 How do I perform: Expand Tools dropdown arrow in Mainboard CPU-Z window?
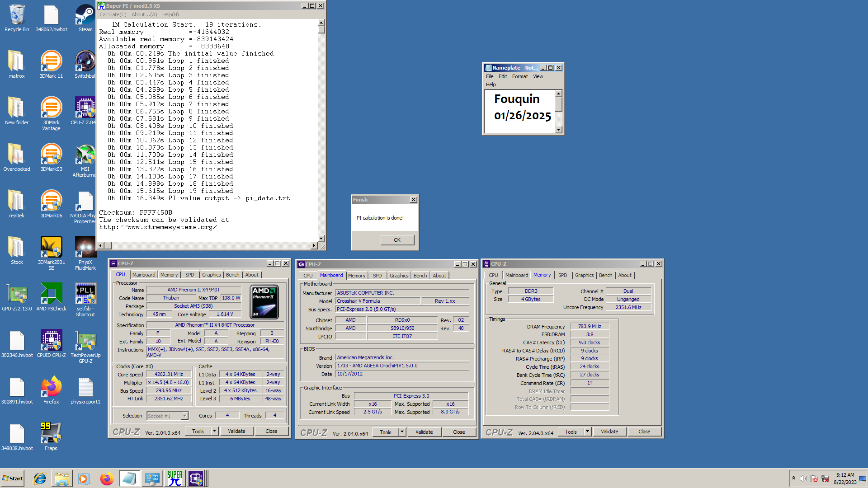(x=402, y=432)
